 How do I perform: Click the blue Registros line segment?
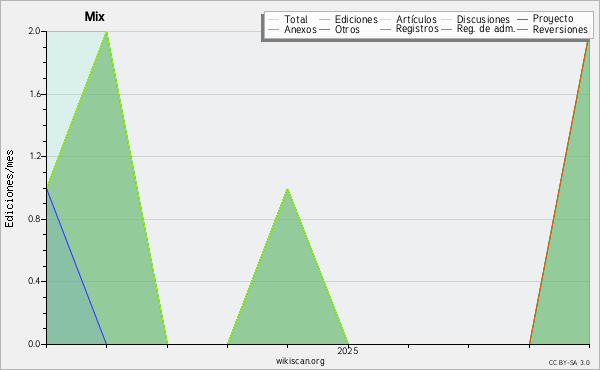77,266
